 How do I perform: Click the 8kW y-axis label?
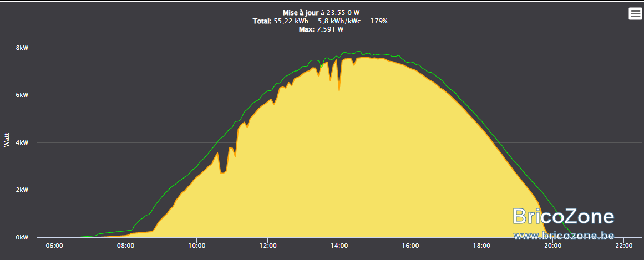22,48
